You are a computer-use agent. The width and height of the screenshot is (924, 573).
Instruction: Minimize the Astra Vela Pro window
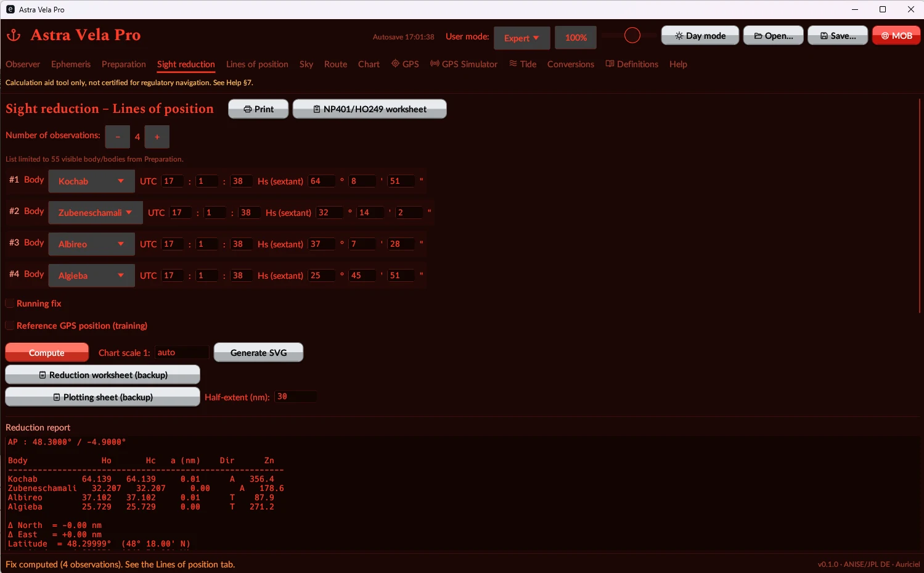855,9
